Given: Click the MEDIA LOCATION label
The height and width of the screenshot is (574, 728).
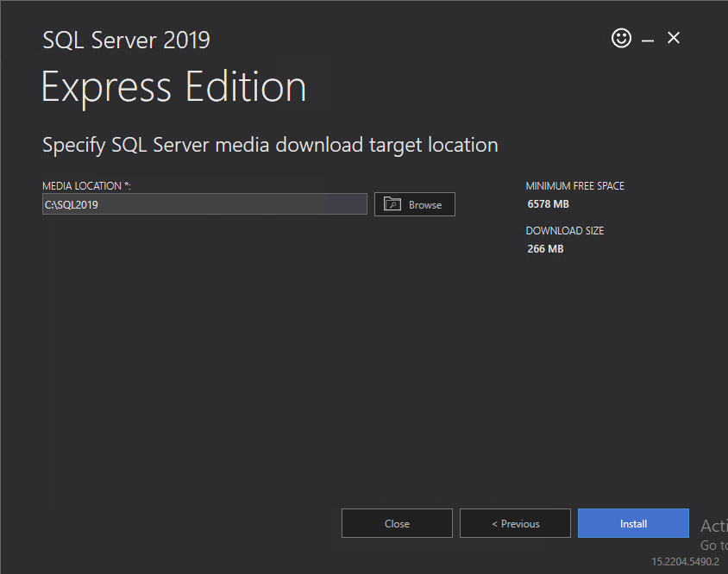Looking at the screenshot, I should point(86,186).
